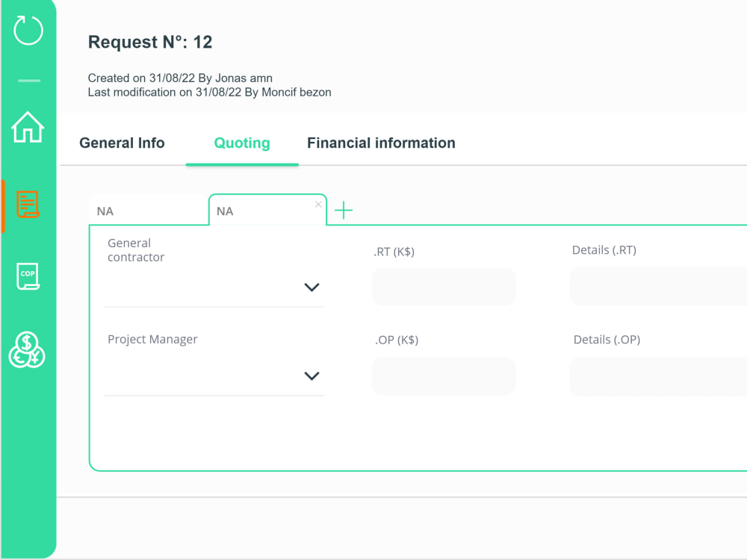Go to Home via house icon

click(x=28, y=127)
